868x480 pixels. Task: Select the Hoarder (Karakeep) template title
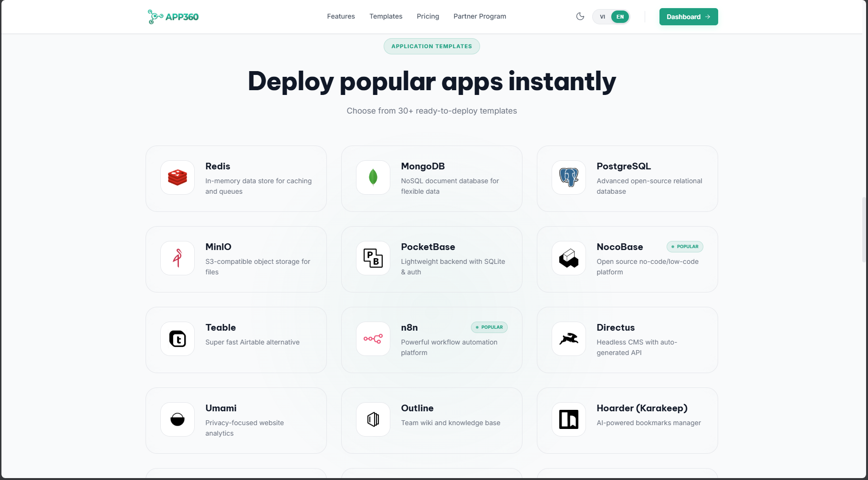click(x=642, y=408)
